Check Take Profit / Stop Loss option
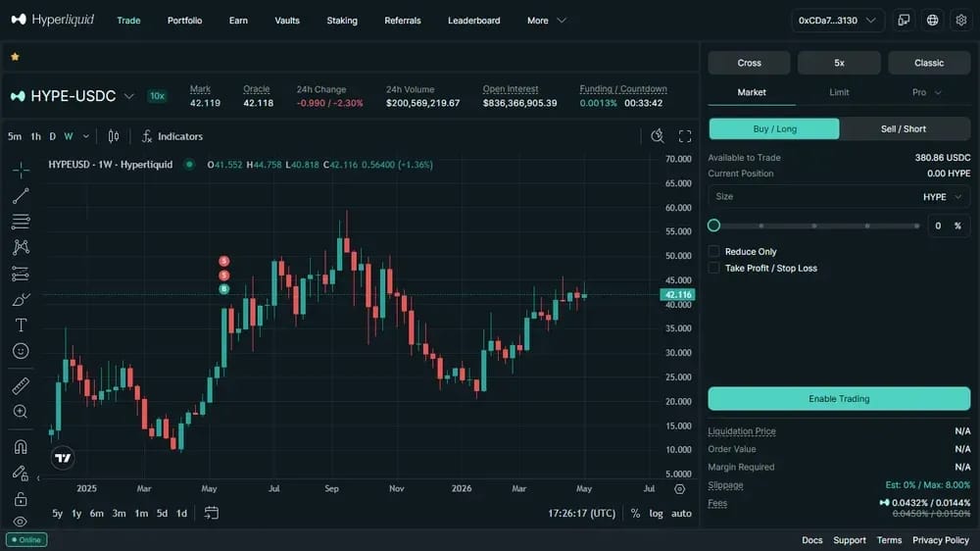This screenshot has height=551, width=980. (x=713, y=268)
